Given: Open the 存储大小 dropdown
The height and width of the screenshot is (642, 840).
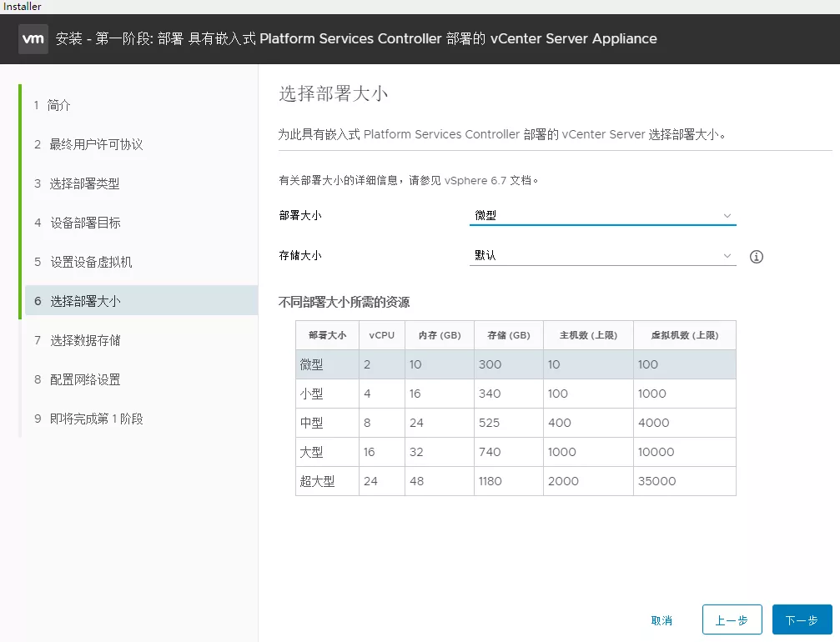Looking at the screenshot, I should point(601,256).
